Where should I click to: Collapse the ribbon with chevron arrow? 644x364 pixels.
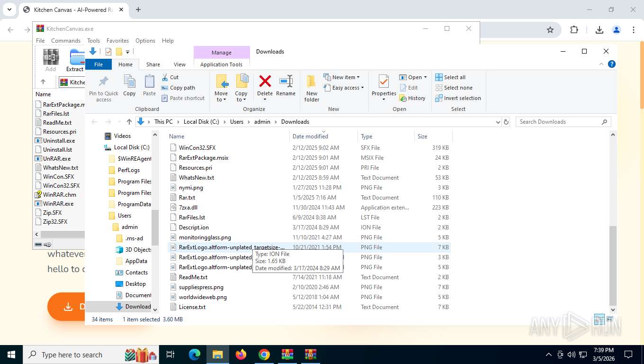(602, 64)
